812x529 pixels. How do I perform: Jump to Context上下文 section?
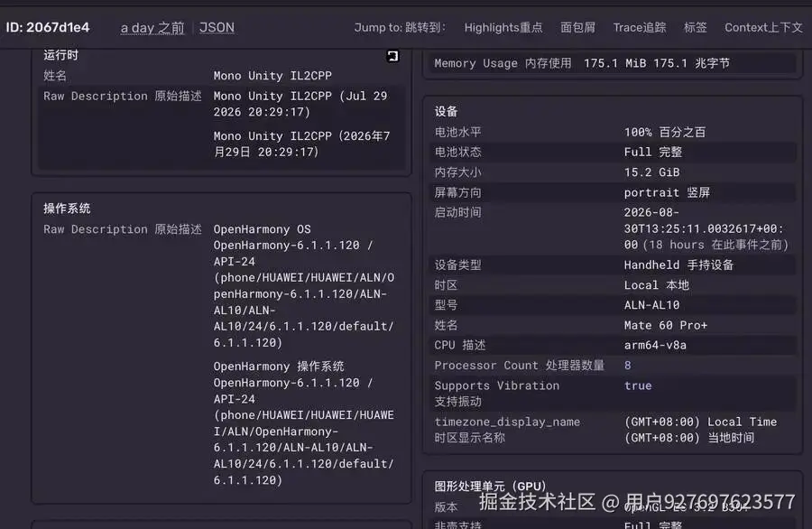click(763, 27)
